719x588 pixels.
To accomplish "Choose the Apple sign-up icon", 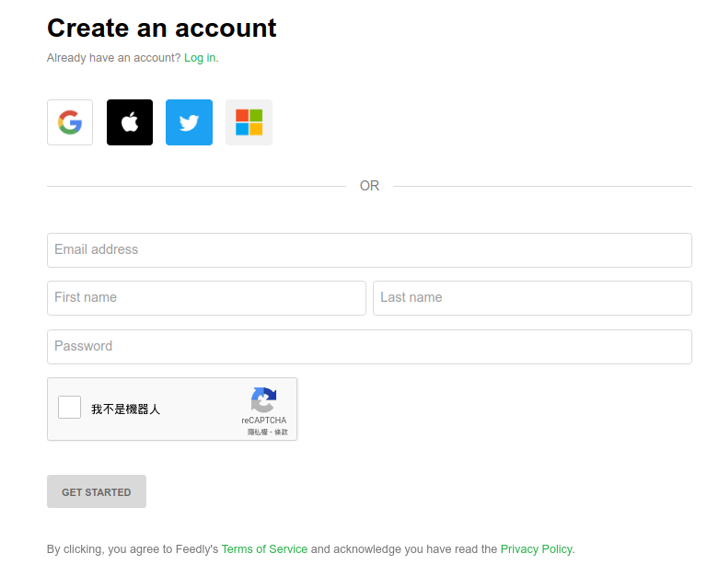I will point(130,122).
